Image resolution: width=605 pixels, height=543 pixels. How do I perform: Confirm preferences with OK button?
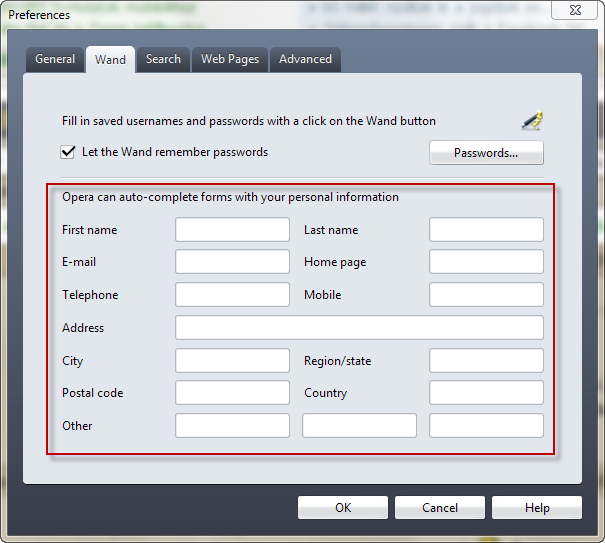click(x=343, y=507)
